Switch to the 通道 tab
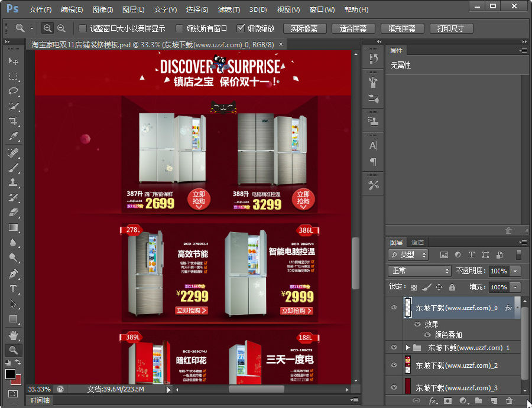 [417, 242]
